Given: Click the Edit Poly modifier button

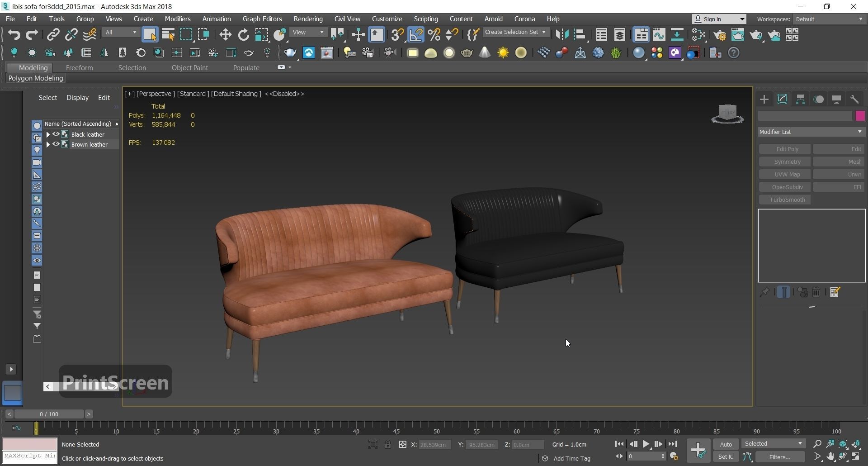Looking at the screenshot, I should (x=787, y=149).
